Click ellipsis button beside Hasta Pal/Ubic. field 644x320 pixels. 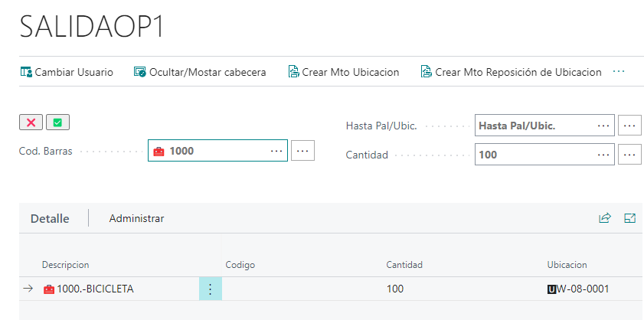pyautogui.click(x=629, y=126)
